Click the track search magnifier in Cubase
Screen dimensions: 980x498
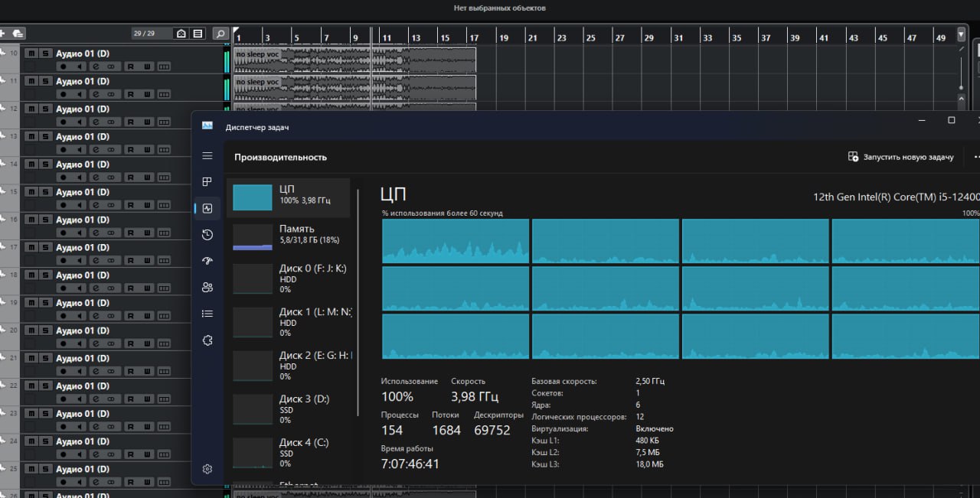point(220,34)
